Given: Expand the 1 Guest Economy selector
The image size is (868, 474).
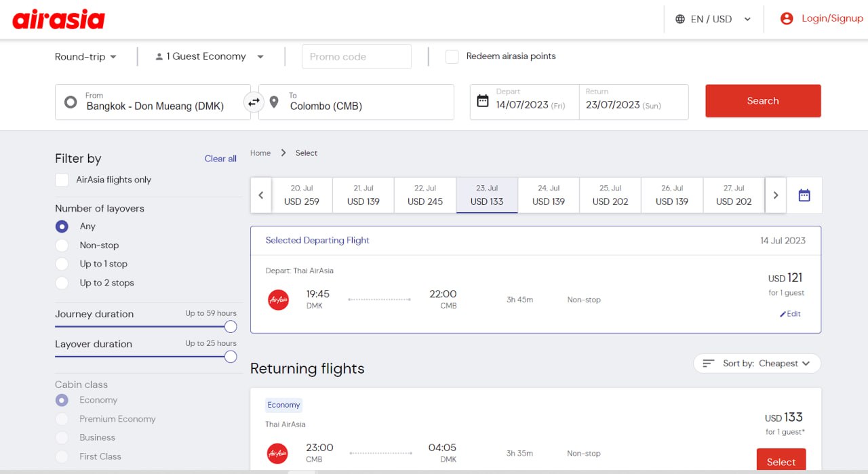Looking at the screenshot, I should (x=209, y=57).
